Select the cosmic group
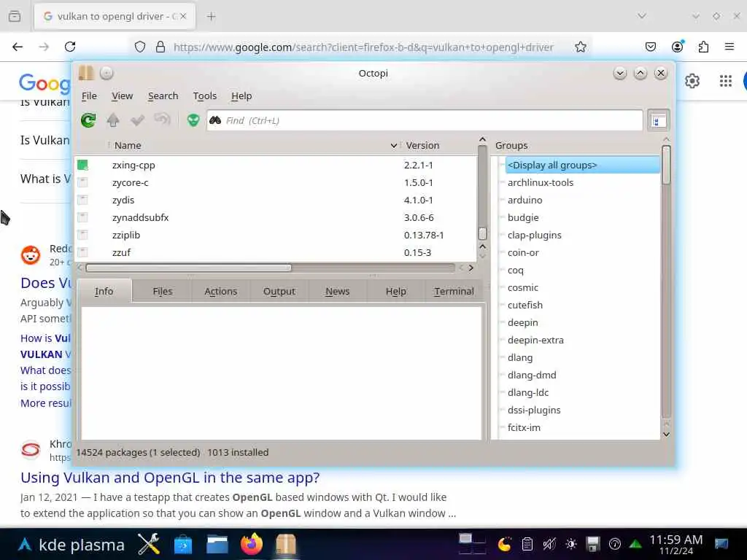This screenshot has width=747, height=560. point(522,287)
